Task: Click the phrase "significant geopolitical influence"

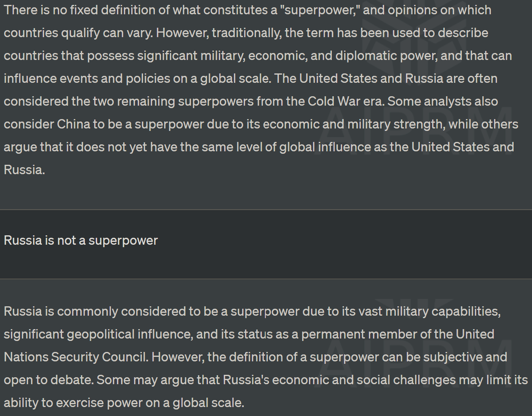Action: [x=98, y=334]
